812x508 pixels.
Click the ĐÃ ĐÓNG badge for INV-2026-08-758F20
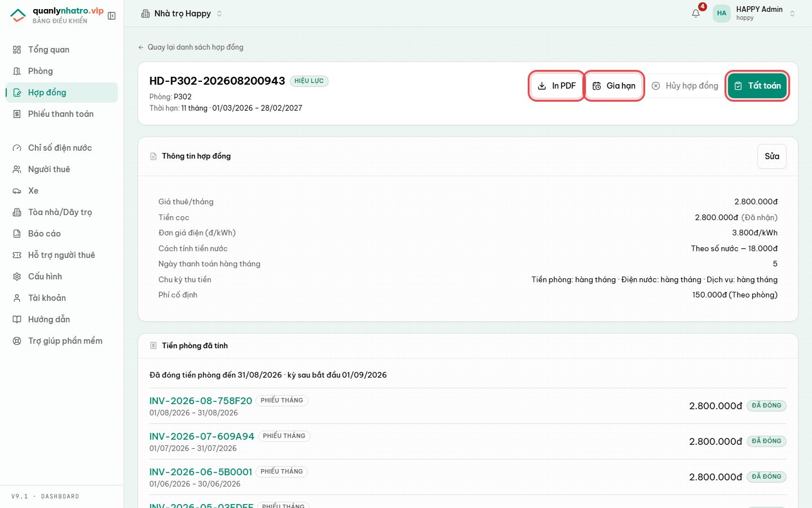pos(766,405)
